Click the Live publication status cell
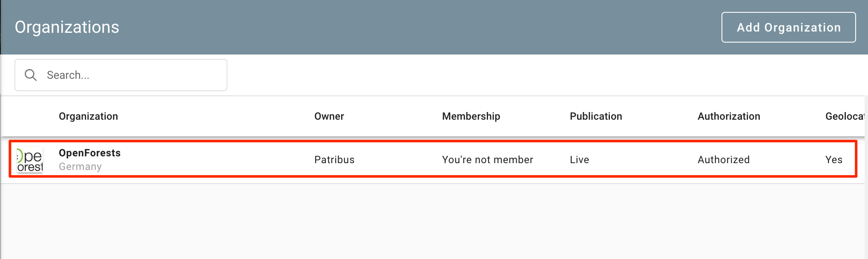This screenshot has width=868, height=259. pyautogui.click(x=579, y=160)
